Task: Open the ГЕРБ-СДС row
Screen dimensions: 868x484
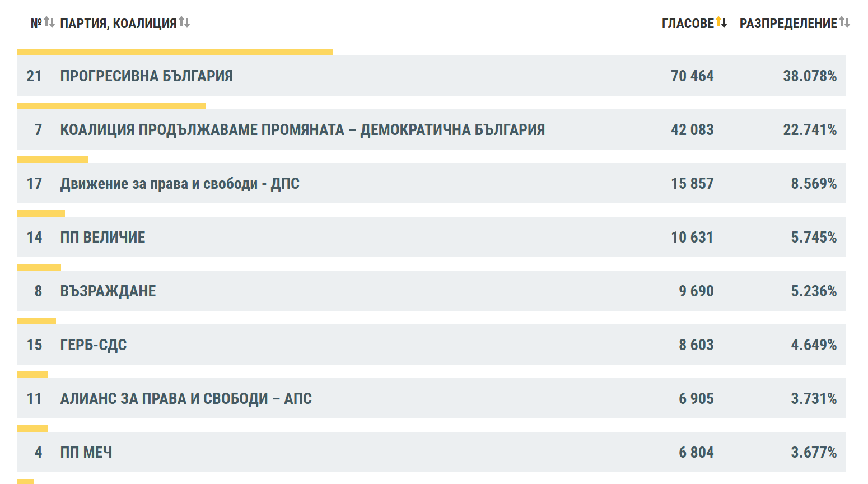Action: coord(431,345)
